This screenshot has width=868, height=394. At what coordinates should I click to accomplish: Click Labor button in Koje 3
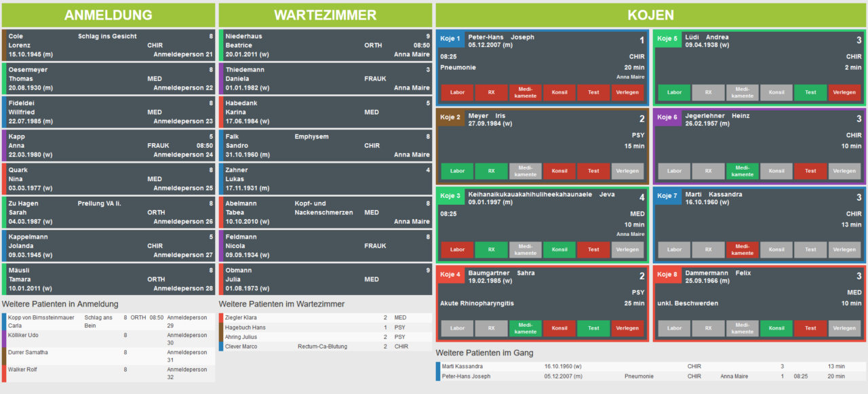(458, 250)
